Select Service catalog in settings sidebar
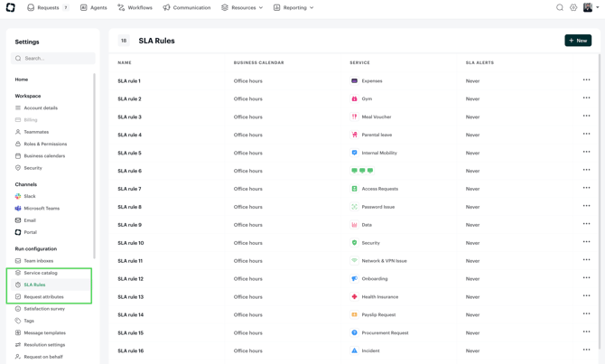The width and height of the screenshot is (605, 364). (41, 273)
